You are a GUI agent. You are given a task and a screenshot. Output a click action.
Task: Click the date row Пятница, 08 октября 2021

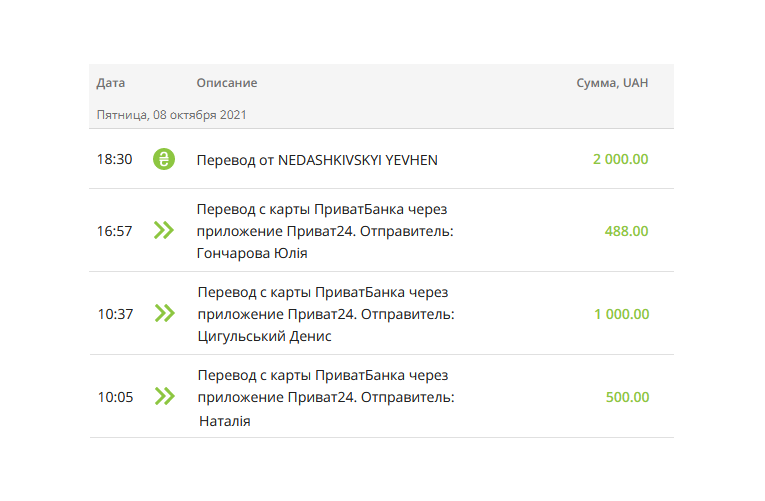coord(172,115)
